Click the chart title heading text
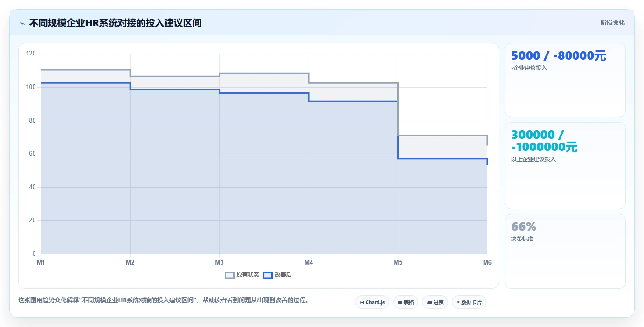 [x=115, y=23]
